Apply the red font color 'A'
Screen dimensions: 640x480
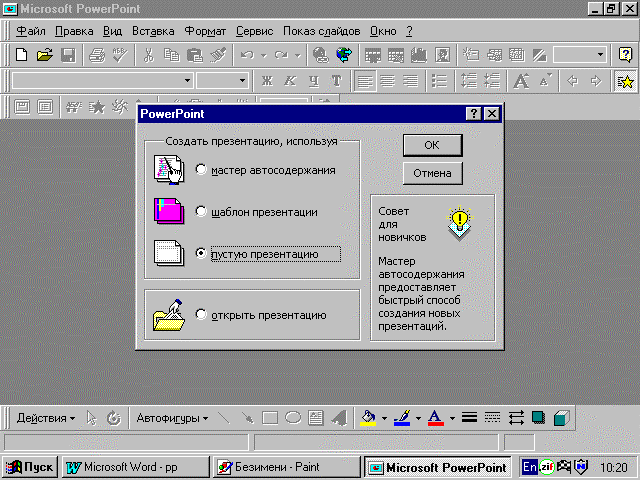[436, 418]
